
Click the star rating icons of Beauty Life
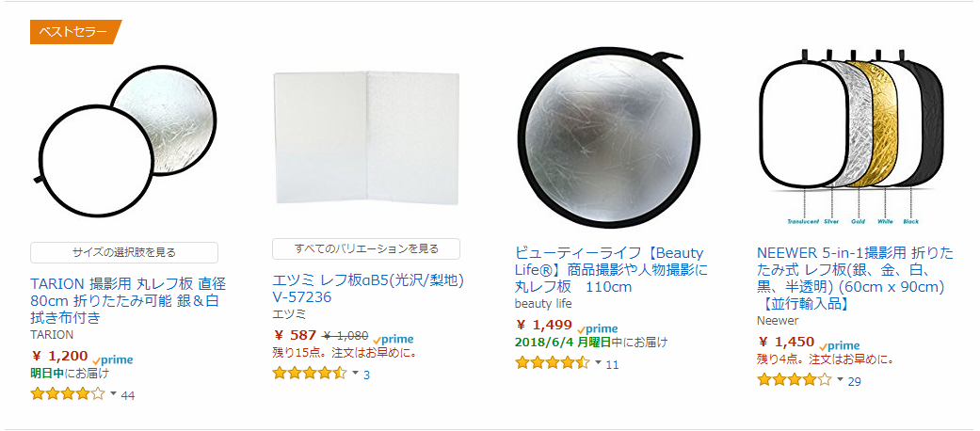click(553, 362)
